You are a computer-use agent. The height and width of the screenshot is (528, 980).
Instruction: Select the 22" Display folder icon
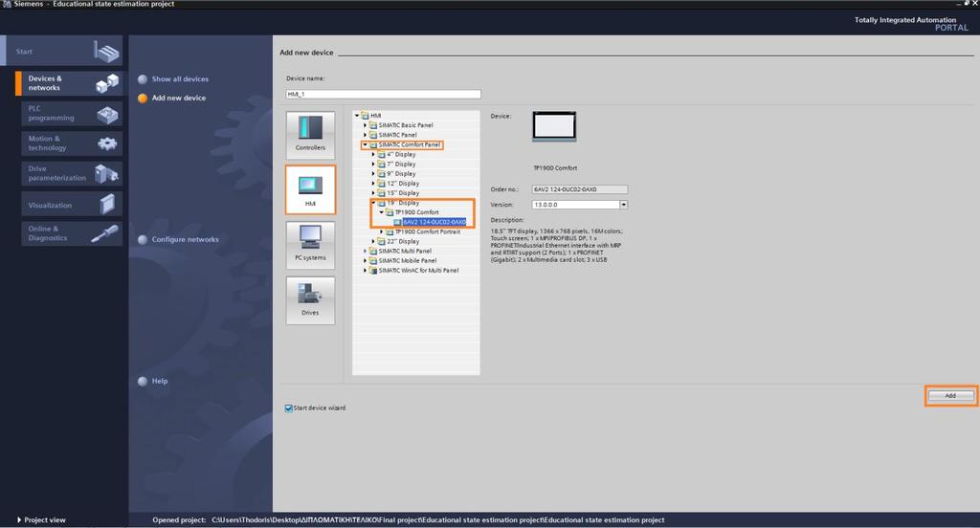click(x=381, y=241)
